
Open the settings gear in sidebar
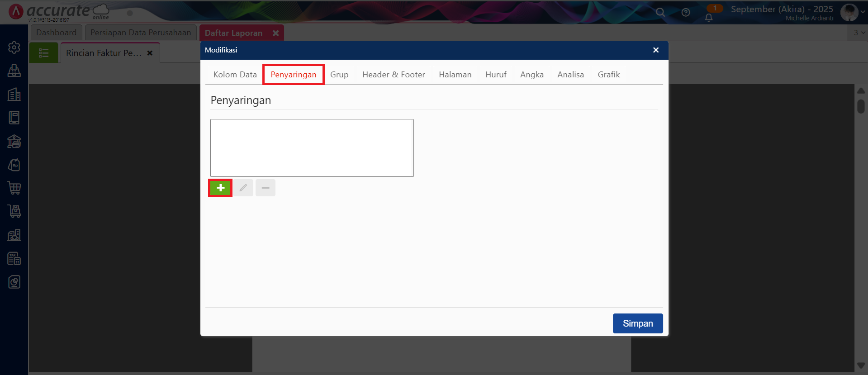point(14,47)
